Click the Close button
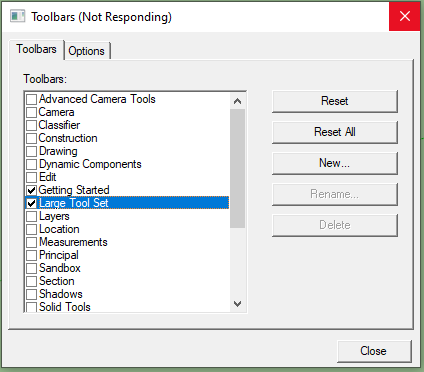Screen dimensions: 424x372 [x=374, y=351]
